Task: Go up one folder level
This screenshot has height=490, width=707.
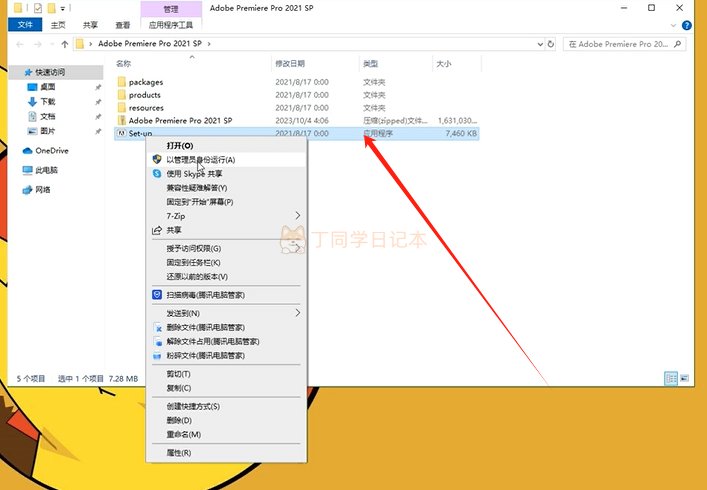Action: coord(64,44)
